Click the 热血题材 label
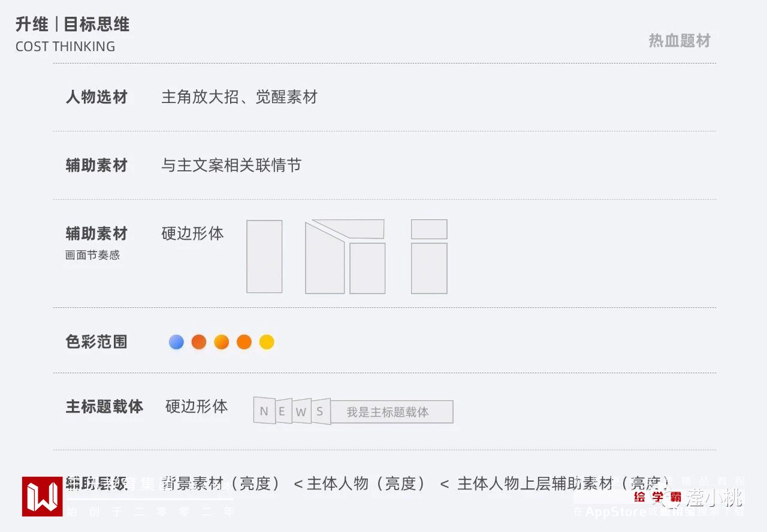 [x=680, y=41]
